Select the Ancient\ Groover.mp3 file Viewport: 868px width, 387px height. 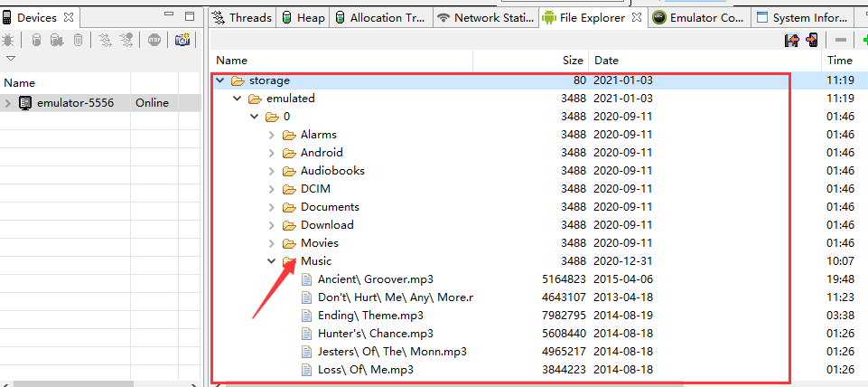376,279
